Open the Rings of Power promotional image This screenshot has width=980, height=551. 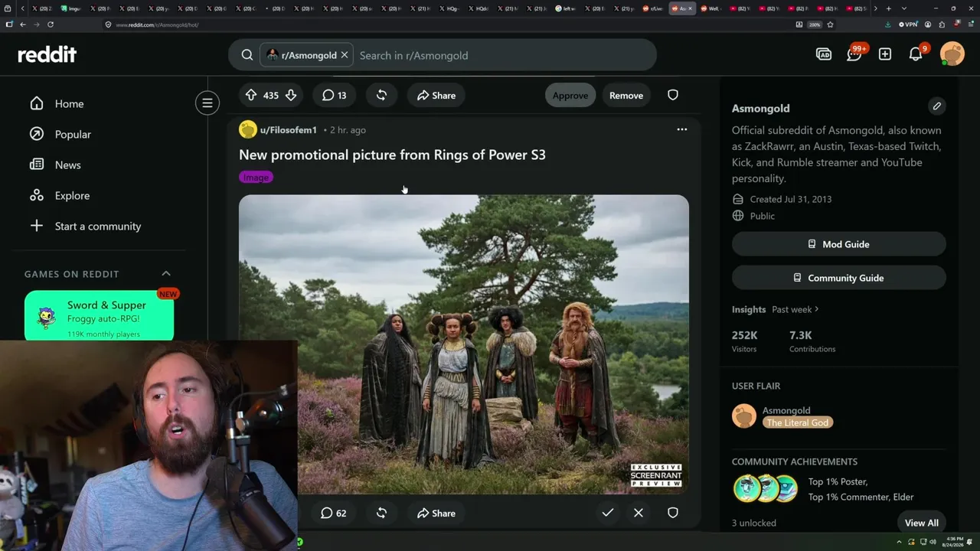point(464,344)
